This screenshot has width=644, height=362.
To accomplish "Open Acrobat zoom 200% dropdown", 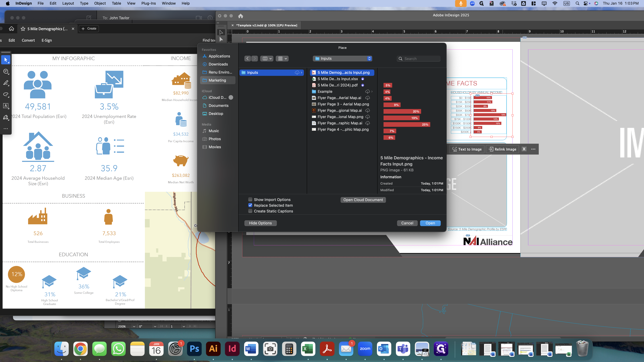I will 134,326.
